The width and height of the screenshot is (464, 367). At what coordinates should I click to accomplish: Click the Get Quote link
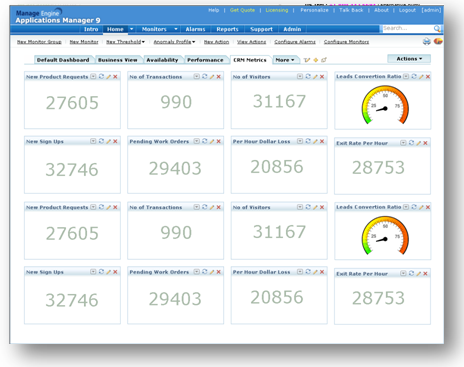click(242, 10)
